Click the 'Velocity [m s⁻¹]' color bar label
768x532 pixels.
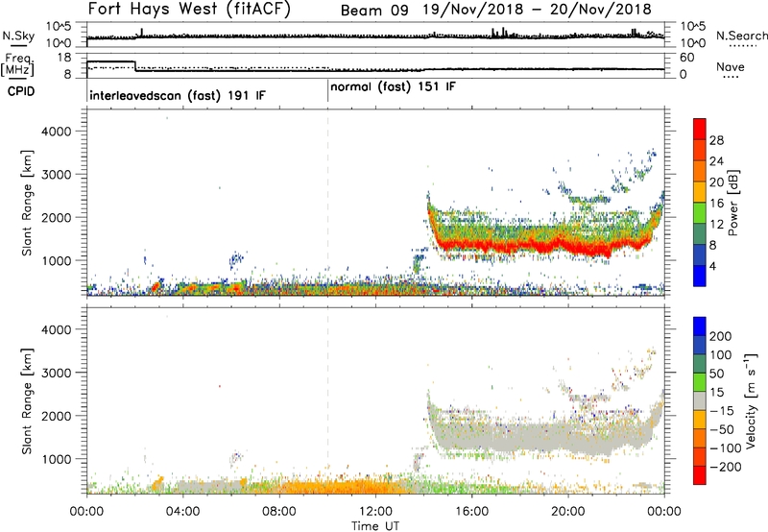pyautogui.click(x=751, y=400)
